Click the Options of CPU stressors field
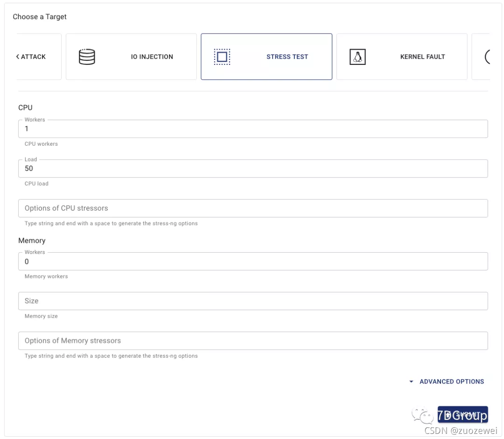 click(253, 208)
